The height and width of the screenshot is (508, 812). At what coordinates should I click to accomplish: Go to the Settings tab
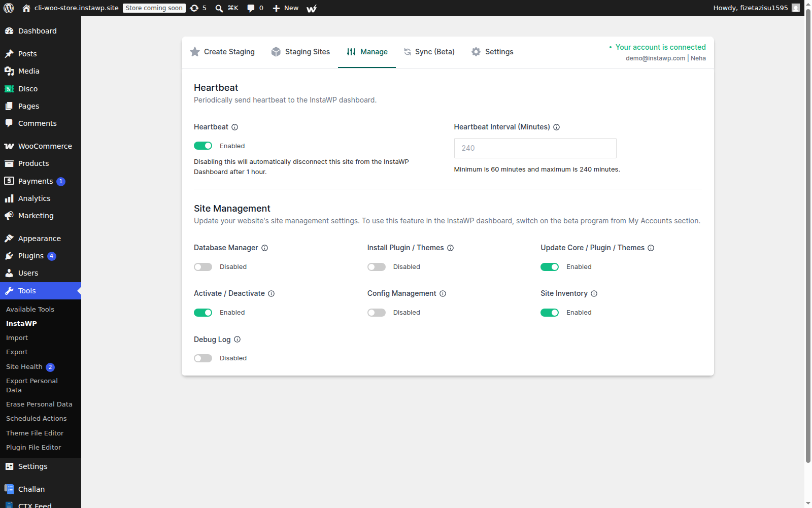coord(492,52)
